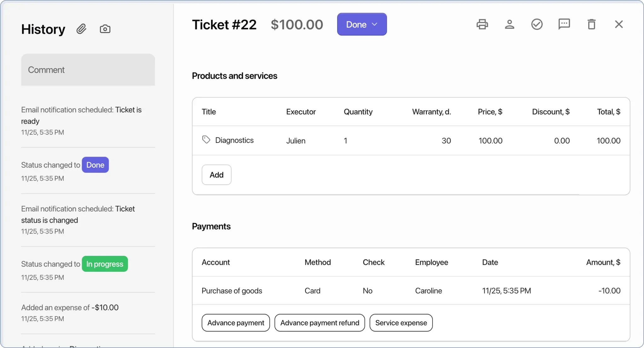Click the Advance payment refund button

(319, 323)
